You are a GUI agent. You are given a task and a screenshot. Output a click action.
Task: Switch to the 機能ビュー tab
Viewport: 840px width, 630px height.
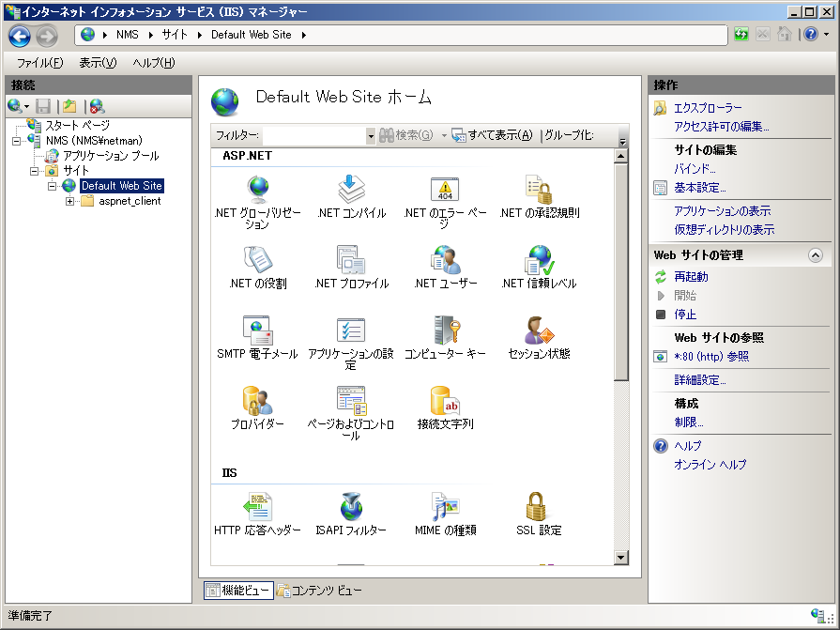[238, 591]
